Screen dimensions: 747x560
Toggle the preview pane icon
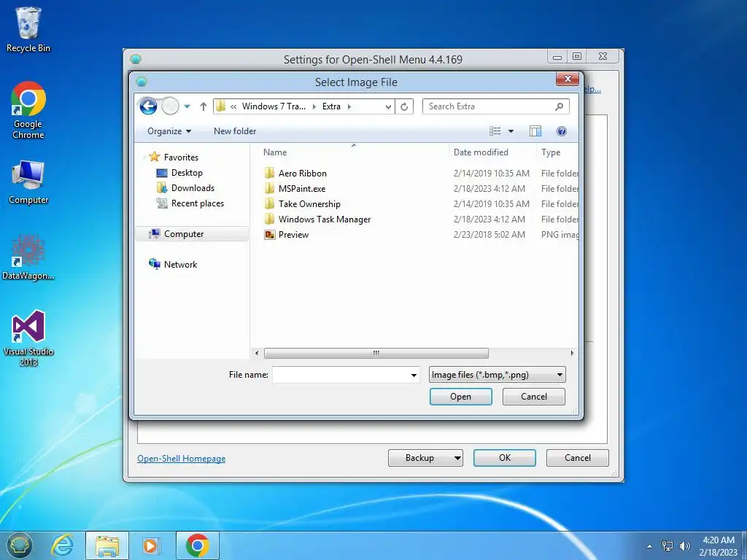click(x=535, y=131)
